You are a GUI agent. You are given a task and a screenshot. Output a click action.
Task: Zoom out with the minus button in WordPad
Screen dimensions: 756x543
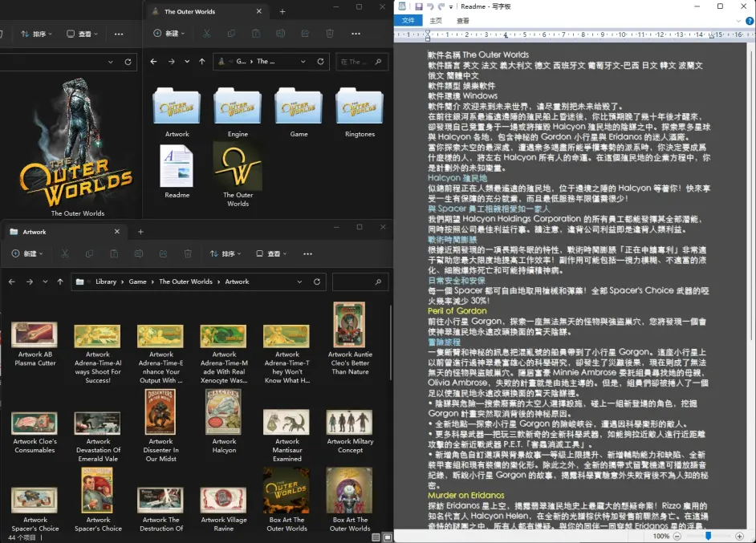677,536
